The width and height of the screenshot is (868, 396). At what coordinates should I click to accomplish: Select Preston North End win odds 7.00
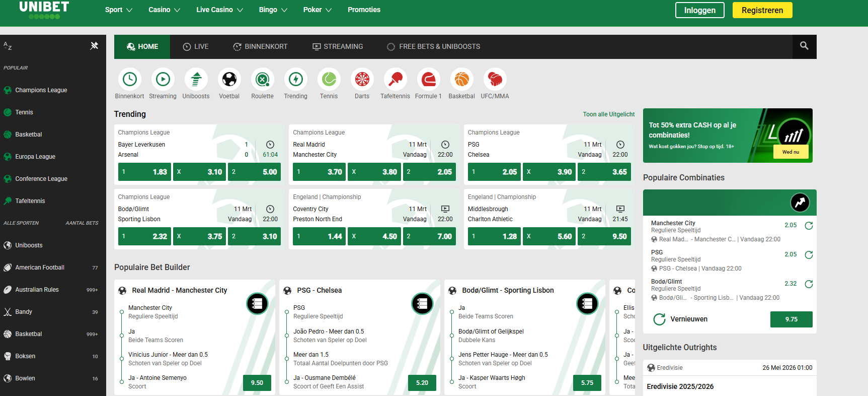(x=429, y=236)
